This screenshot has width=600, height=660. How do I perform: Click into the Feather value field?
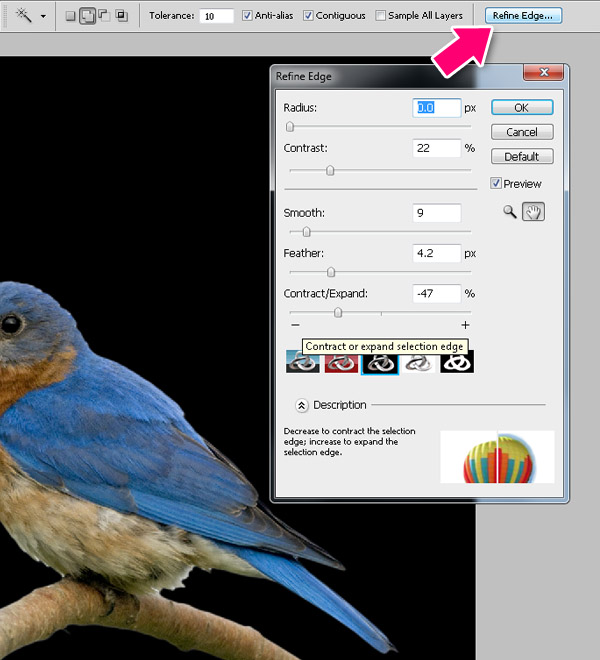click(x=436, y=254)
